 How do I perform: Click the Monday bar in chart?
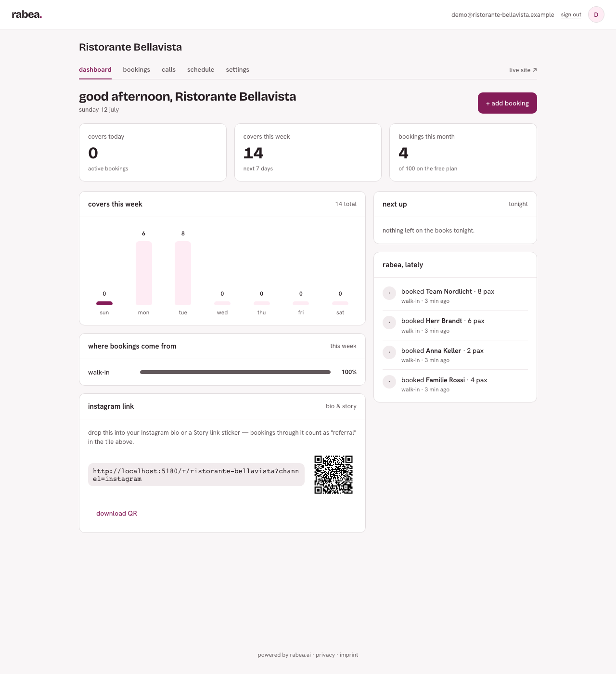pos(144,273)
